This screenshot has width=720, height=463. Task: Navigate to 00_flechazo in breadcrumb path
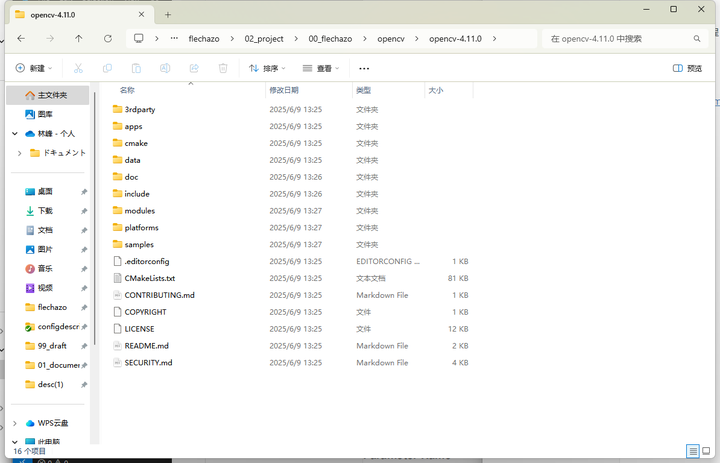coord(330,39)
